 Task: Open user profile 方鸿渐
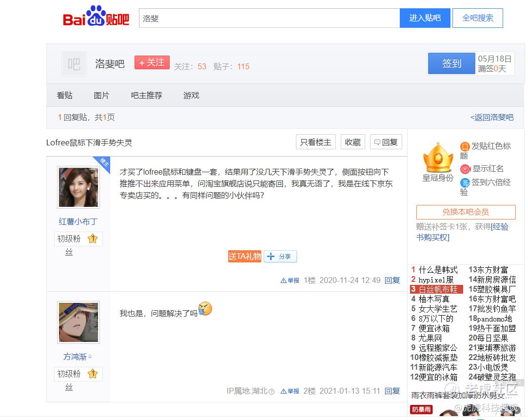pos(75,357)
